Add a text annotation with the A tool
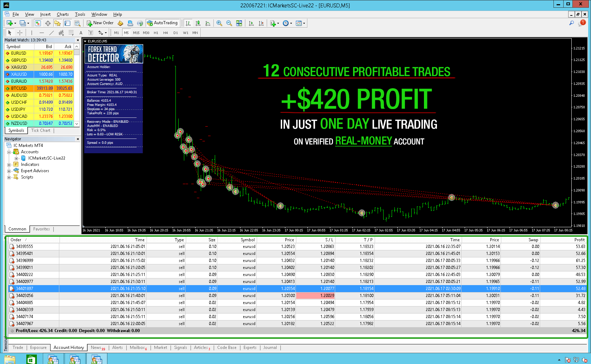 pos(81,33)
